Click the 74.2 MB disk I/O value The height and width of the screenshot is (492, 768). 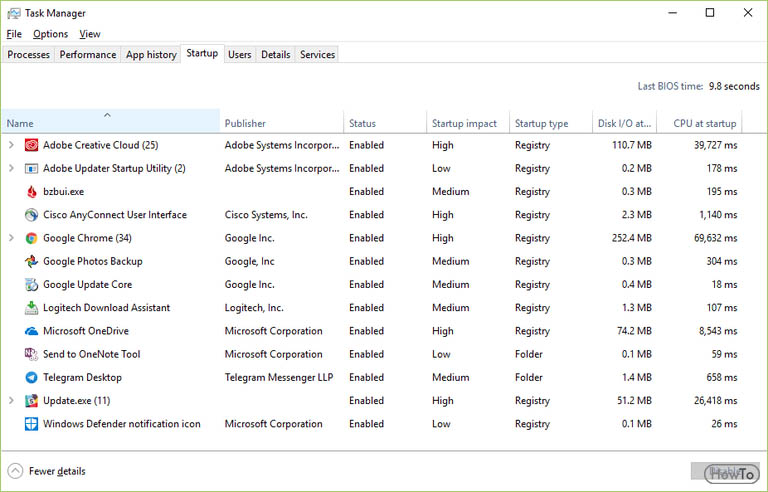tap(634, 331)
